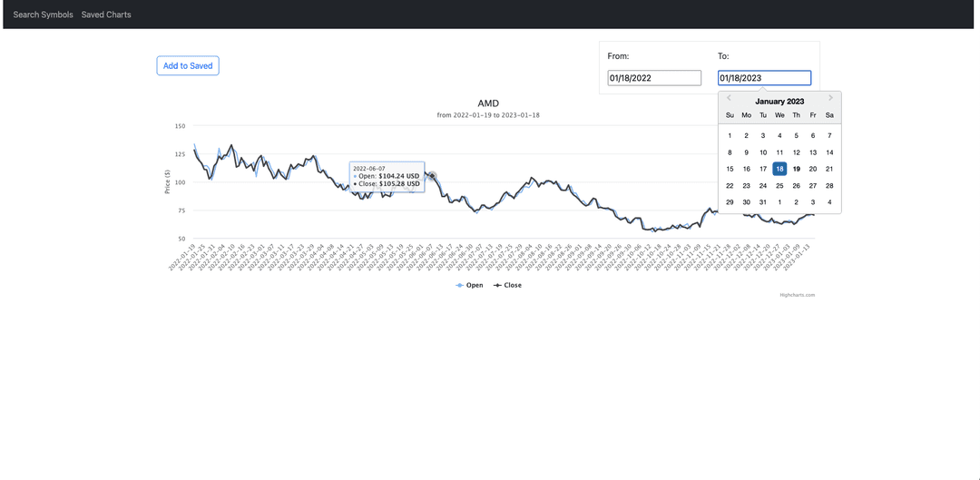Pick January 29 in the calendar
The image size is (980, 480).
click(730, 202)
